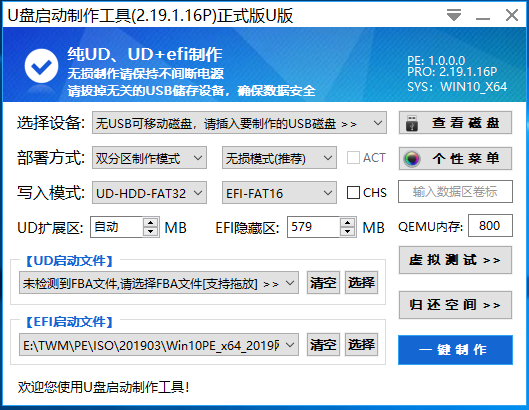Viewport: 529px width, 410px height.
Task: Click 选择 in the EFI启动文件 group
Action: click(x=361, y=345)
